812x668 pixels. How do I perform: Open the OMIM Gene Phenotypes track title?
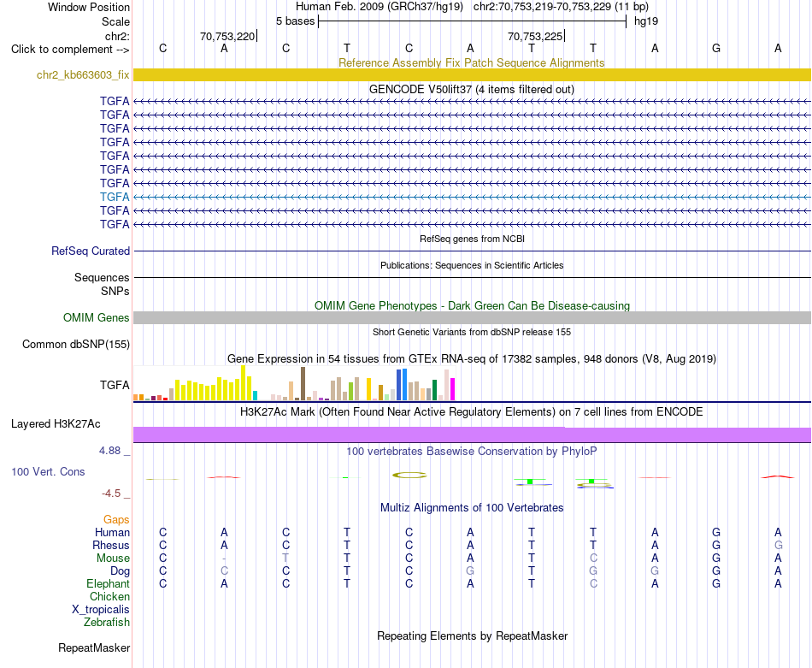coord(472,305)
